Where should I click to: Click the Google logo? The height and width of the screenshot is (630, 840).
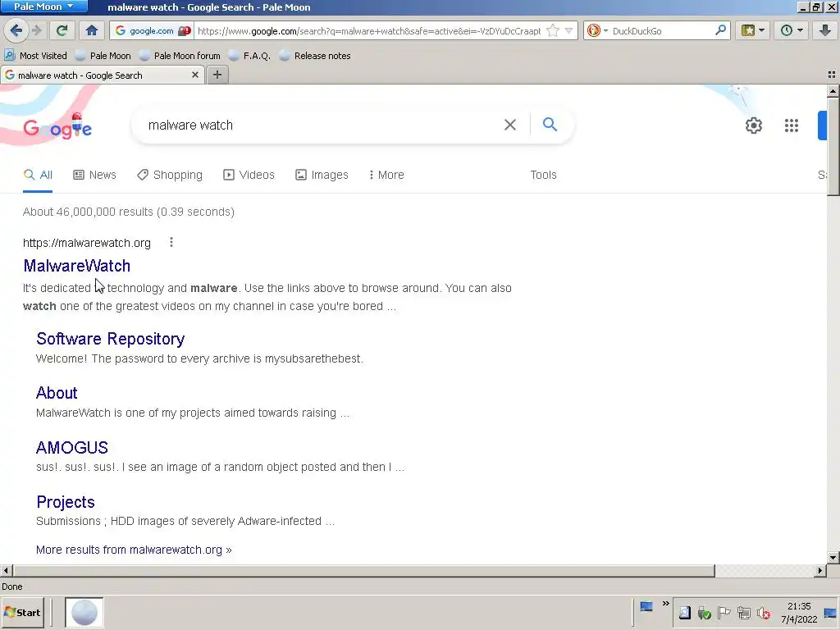pyautogui.click(x=58, y=127)
